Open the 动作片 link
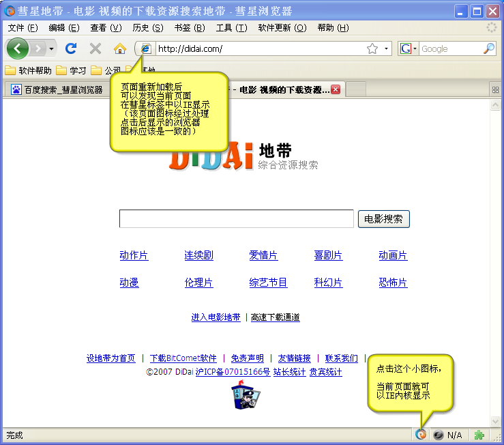The width and height of the screenshot is (504, 445). pos(134,255)
